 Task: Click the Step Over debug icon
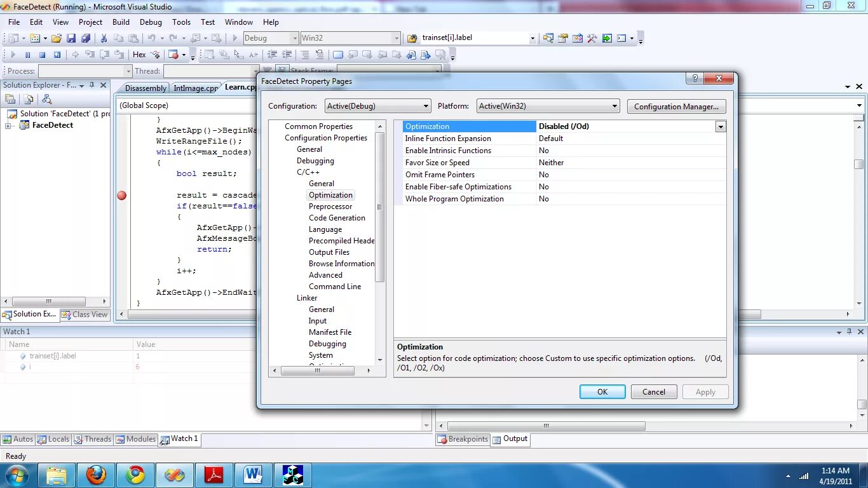[x=104, y=55]
